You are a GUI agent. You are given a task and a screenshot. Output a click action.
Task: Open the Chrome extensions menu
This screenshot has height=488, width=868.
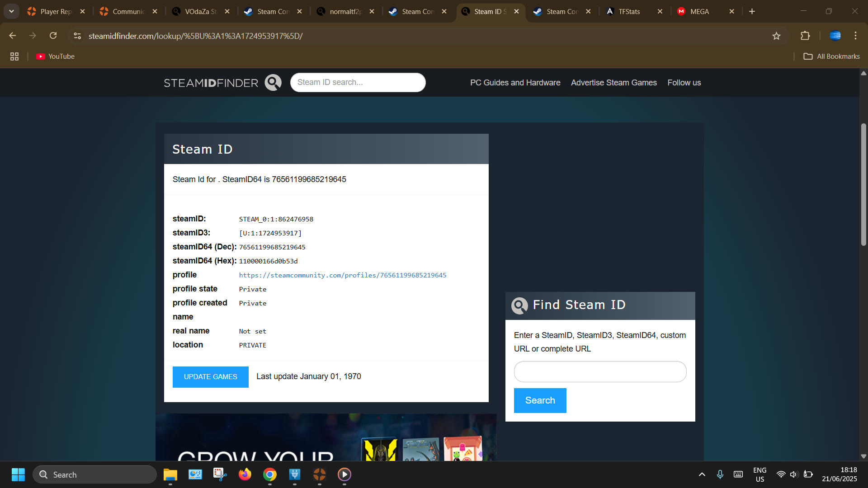point(805,36)
